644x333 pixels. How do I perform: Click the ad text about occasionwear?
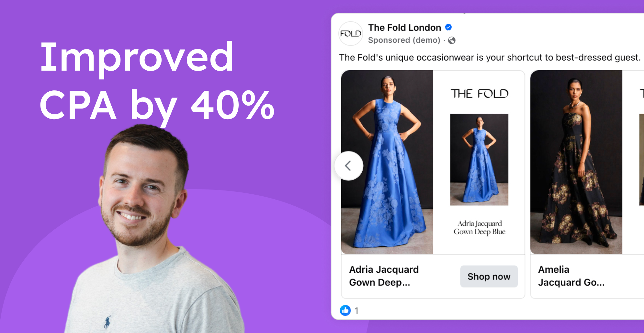[490, 57]
